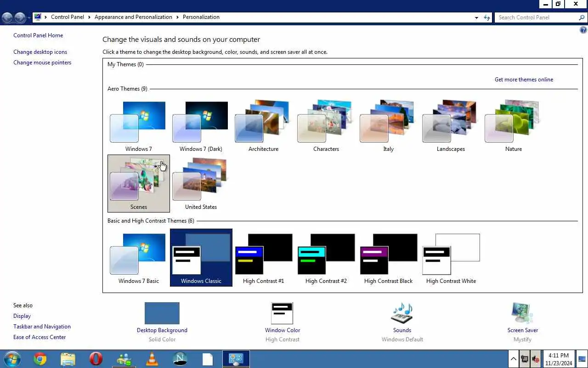Open the round N application taskbar icon
Image resolution: width=588 pixels, height=368 pixels.
(x=180, y=359)
